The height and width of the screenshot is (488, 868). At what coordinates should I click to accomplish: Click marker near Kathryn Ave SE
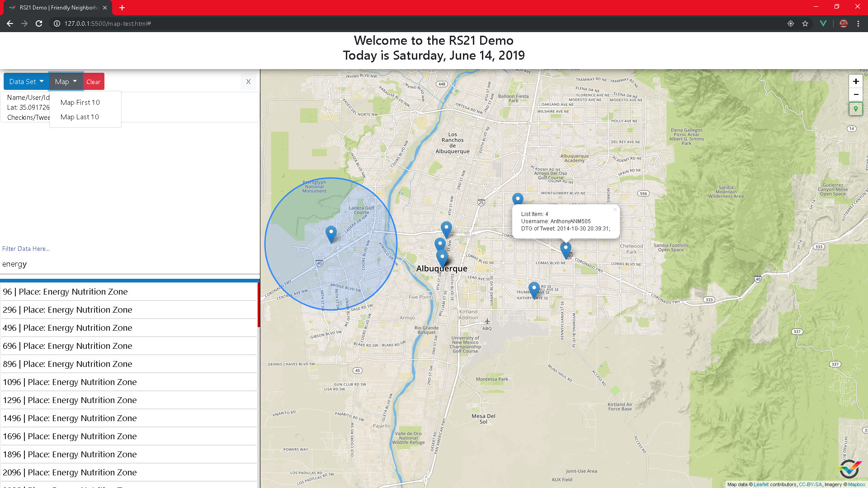tap(534, 291)
